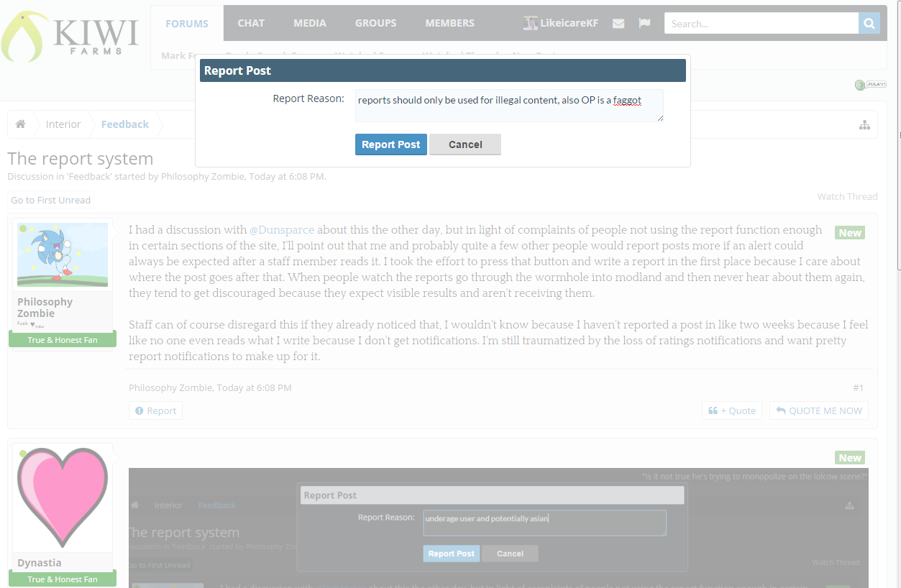The height and width of the screenshot is (588, 901).
Task: Click Report under Philosophy Zombie's post
Action: click(155, 410)
